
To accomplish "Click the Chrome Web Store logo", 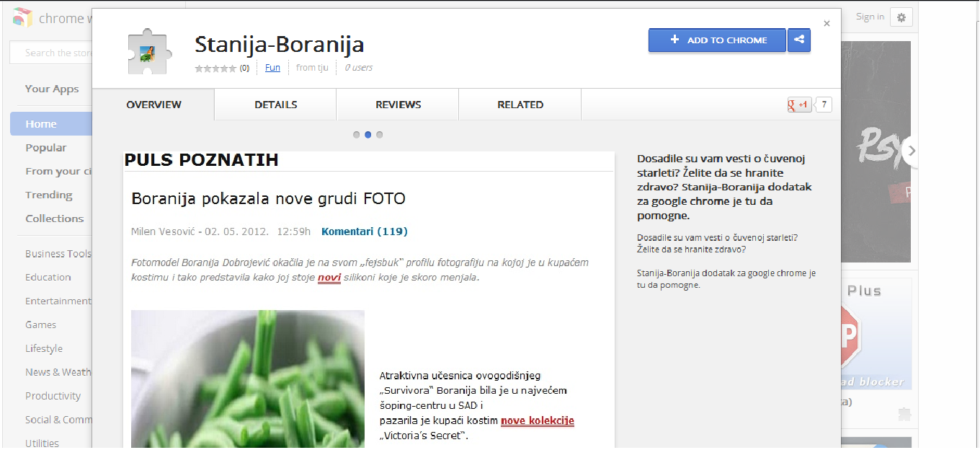I will pos(22,19).
